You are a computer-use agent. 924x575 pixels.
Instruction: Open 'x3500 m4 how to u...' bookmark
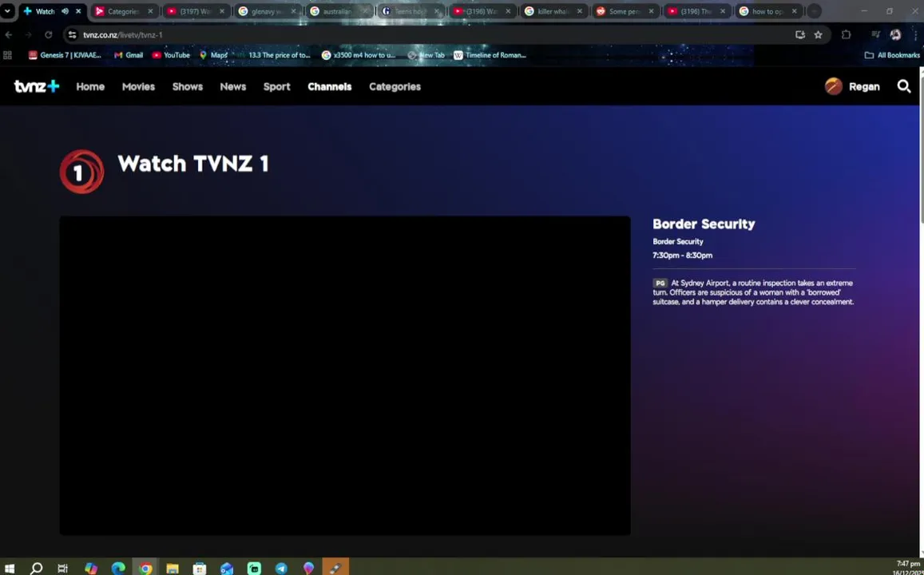click(x=359, y=55)
